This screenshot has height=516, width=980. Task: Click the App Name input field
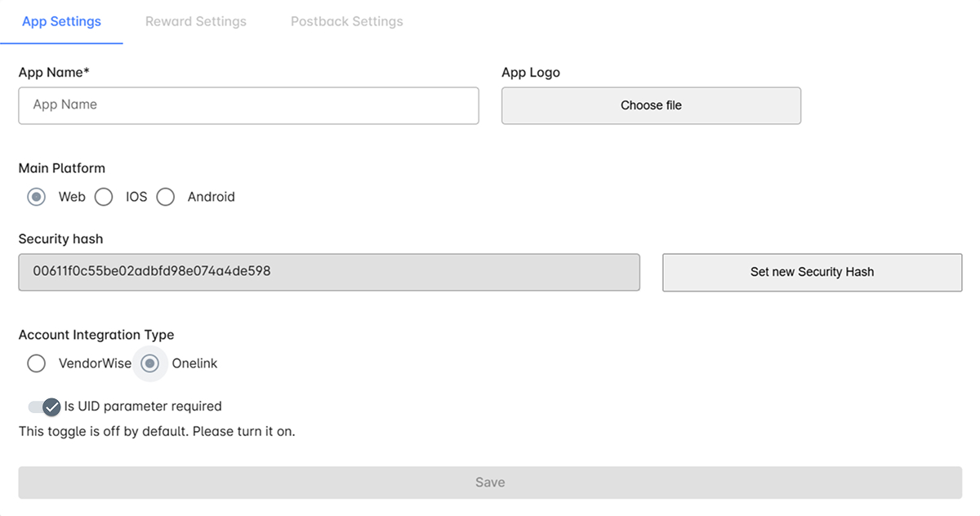tap(248, 105)
